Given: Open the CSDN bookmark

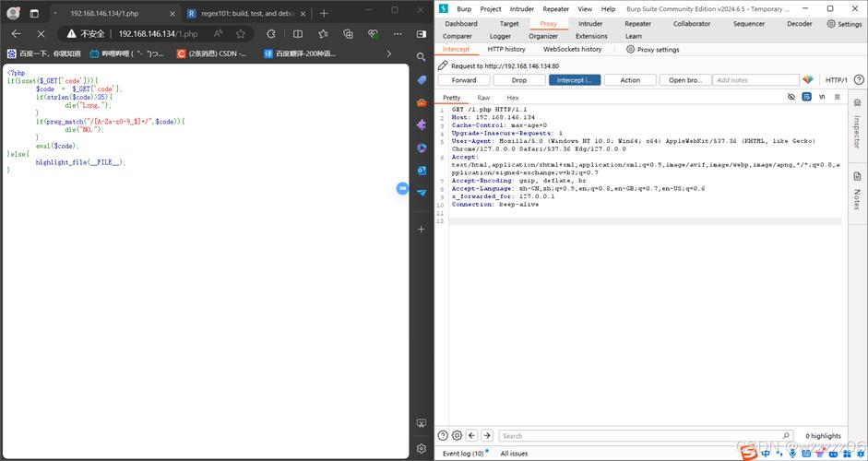Looking at the screenshot, I should tap(211, 53).
